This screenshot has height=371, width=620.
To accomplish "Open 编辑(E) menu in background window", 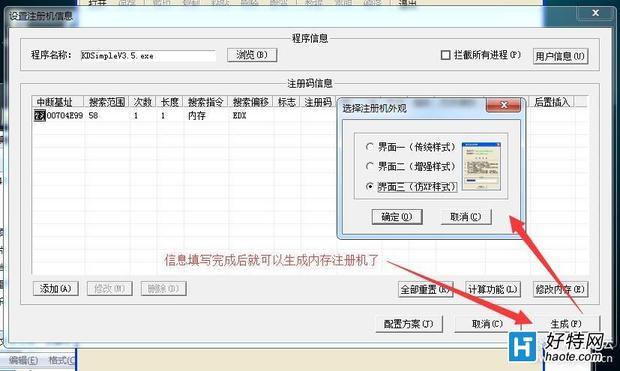I will pyautogui.click(x=23, y=360).
